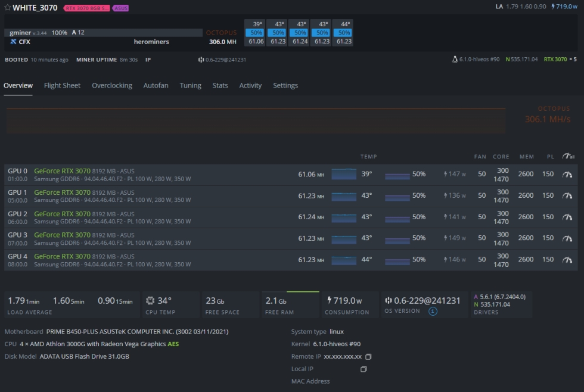Go to the Autofan tab
This screenshot has height=392, width=584.
tap(156, 86)
